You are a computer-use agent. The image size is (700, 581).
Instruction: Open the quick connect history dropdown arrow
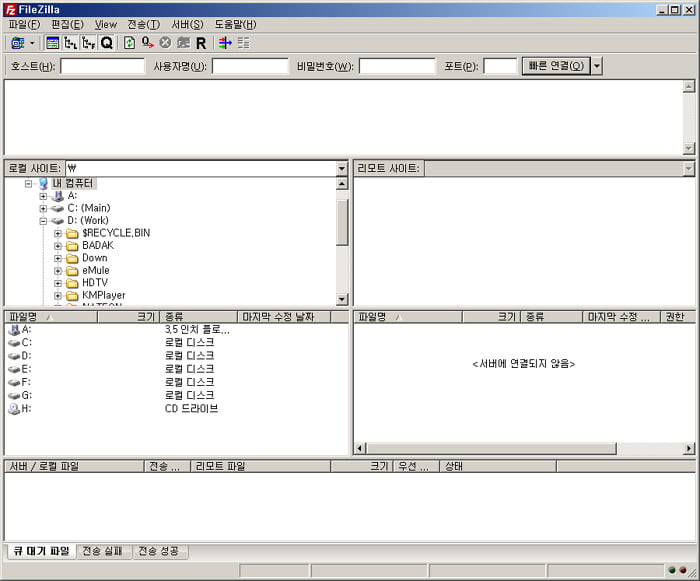[x=597, y=66]
